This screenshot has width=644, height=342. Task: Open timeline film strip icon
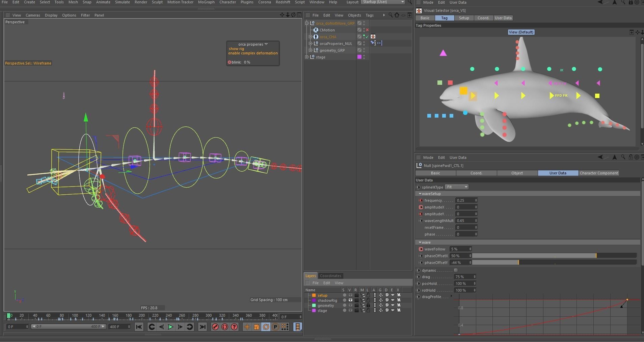click(x=297, y=327)
